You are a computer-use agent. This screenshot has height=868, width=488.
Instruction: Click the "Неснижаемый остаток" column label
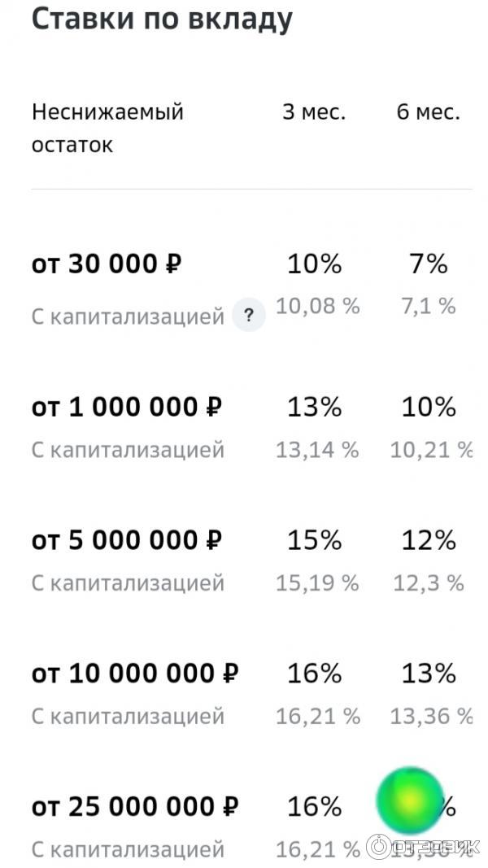click(107, 129)
